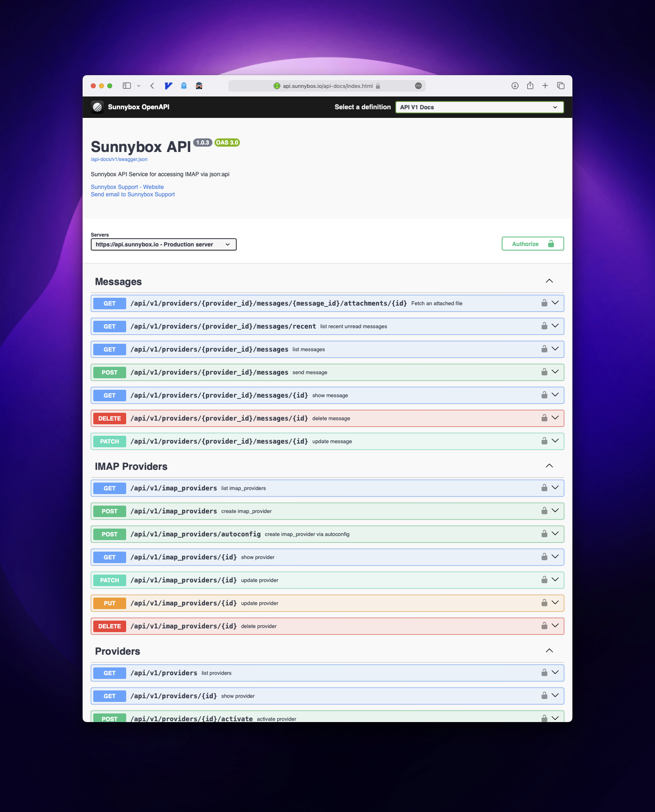Click the Providers section heading
The width and height of the screenshot is (655, 812).
coord(118,651)
